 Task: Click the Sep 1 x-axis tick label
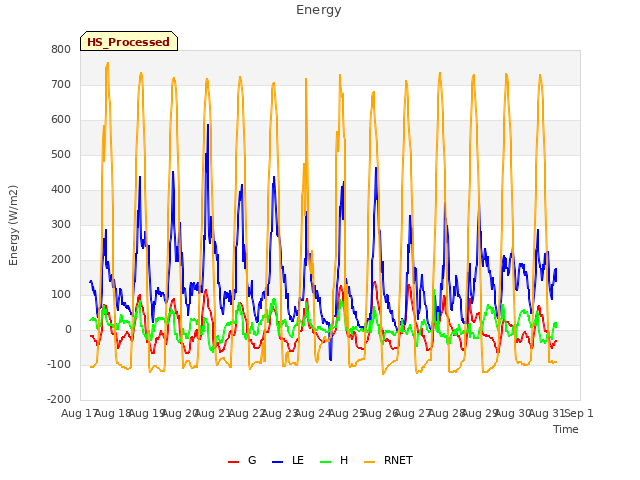point(579,414)
